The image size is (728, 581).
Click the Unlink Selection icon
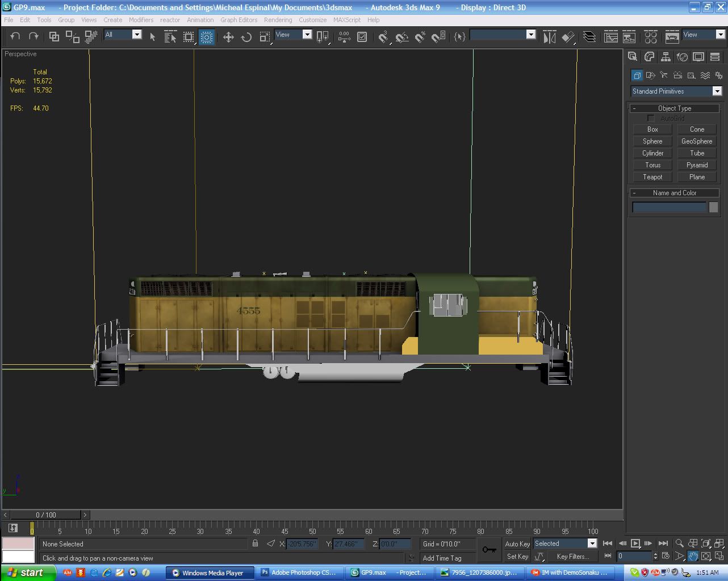tap(72, 36)
